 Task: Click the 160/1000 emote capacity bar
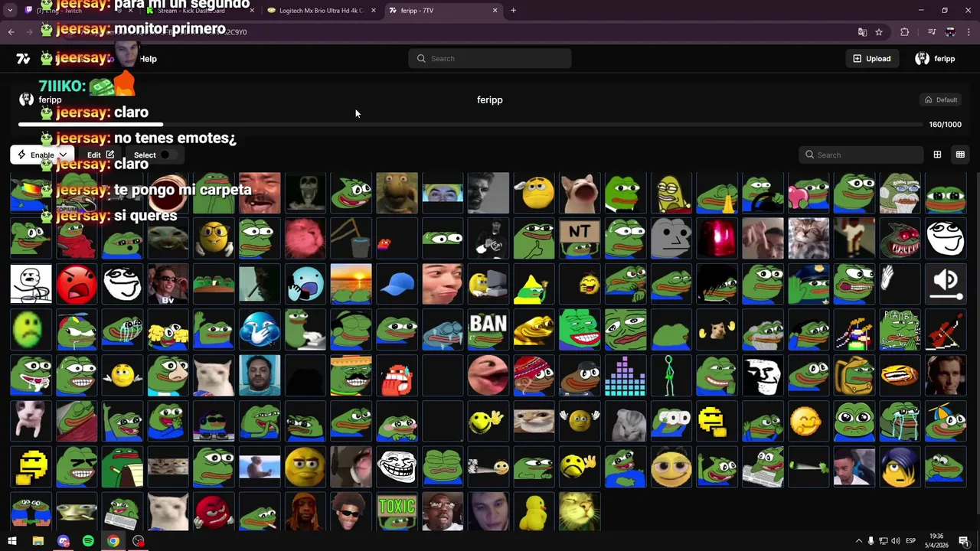[471, 124]
